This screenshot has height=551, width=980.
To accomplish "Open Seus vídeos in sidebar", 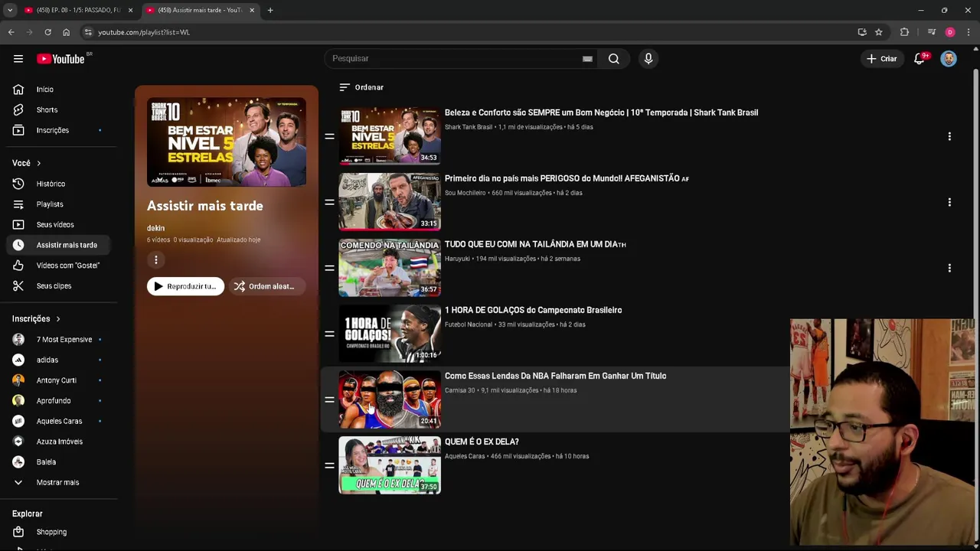I will 58,224.
